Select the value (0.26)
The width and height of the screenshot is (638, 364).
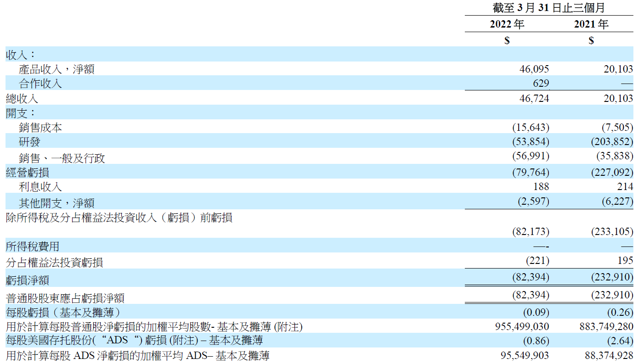(x=620, y=313)
